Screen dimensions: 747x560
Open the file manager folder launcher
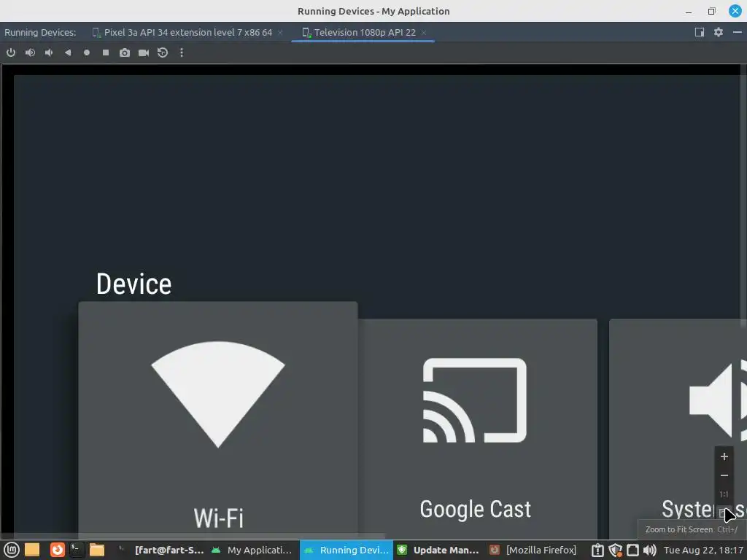pyautogui.click(x=97, y=550)
